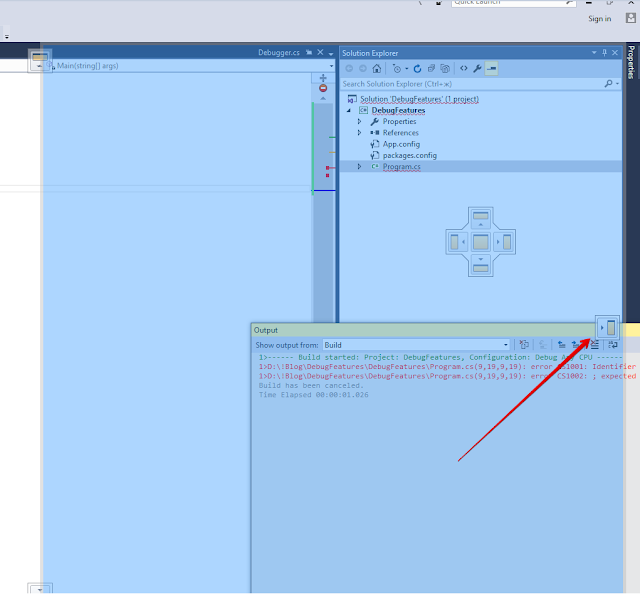
Task: Refresh the Solution Explorer tree
Action: point(417,69)
